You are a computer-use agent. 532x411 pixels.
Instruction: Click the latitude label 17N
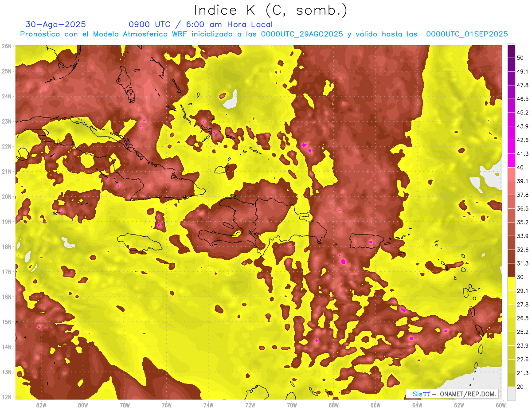pos(7,271)
